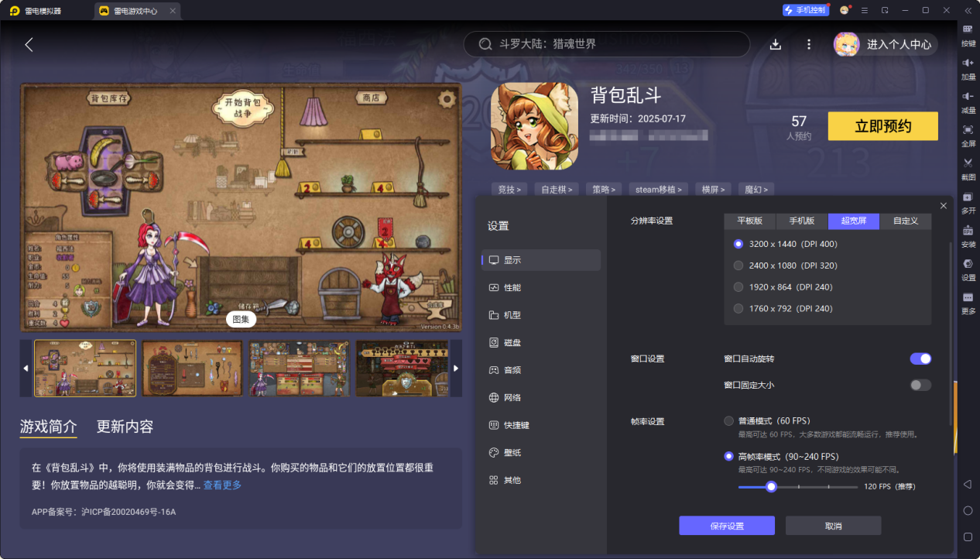Switch to 自定义 resolution tab

(906, 221)
